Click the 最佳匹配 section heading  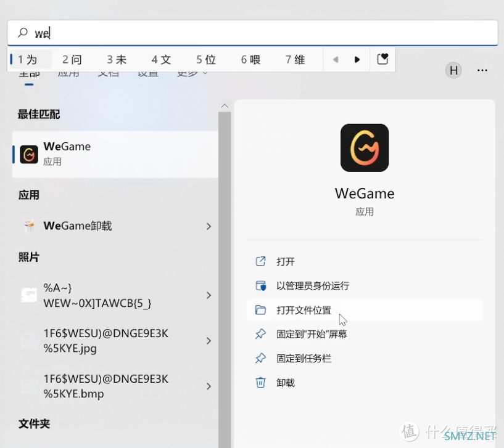tap(39, 114)
